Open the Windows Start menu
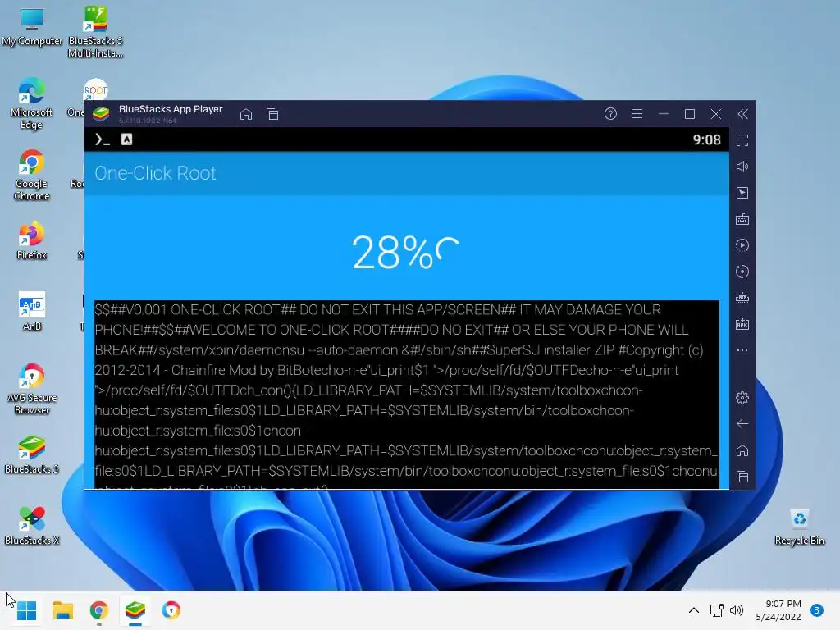The image size is (840, 630). [x=26, y=610]
